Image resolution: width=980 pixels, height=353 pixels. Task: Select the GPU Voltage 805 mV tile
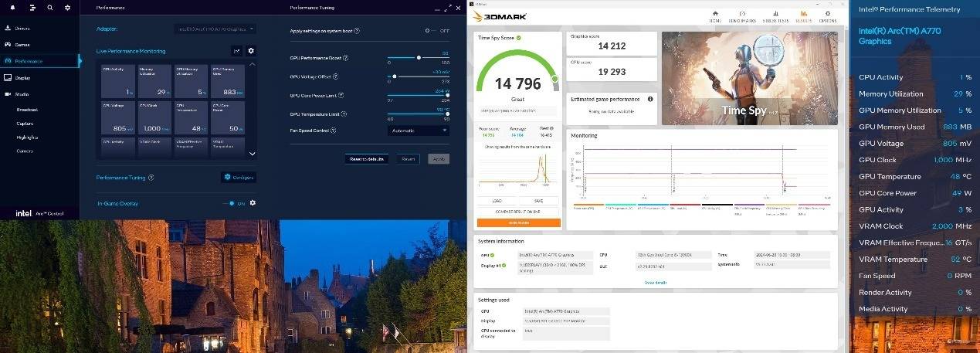tap(118, 117)
